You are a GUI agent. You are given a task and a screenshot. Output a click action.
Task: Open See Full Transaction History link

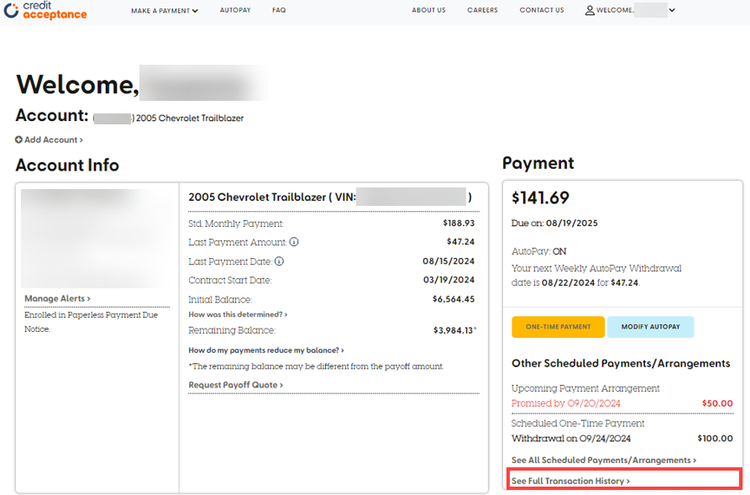tap(570, 481)
